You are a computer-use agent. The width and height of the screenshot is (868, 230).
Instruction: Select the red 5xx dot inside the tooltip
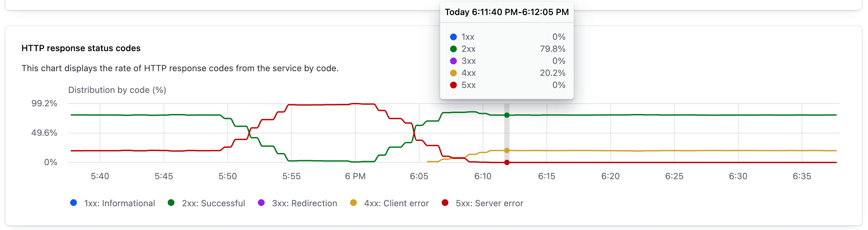point(453,85)
